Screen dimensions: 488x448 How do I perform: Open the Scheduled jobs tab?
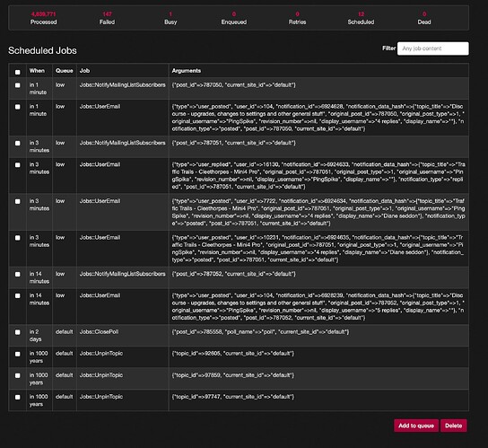361,18
